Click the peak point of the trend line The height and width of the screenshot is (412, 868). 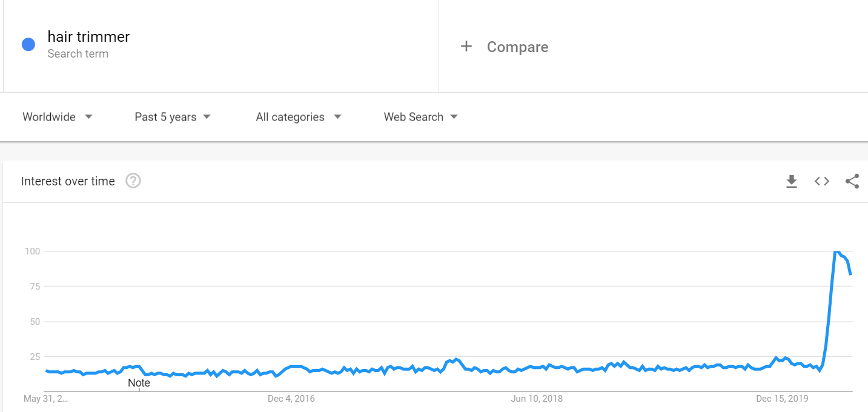[836, 251]
